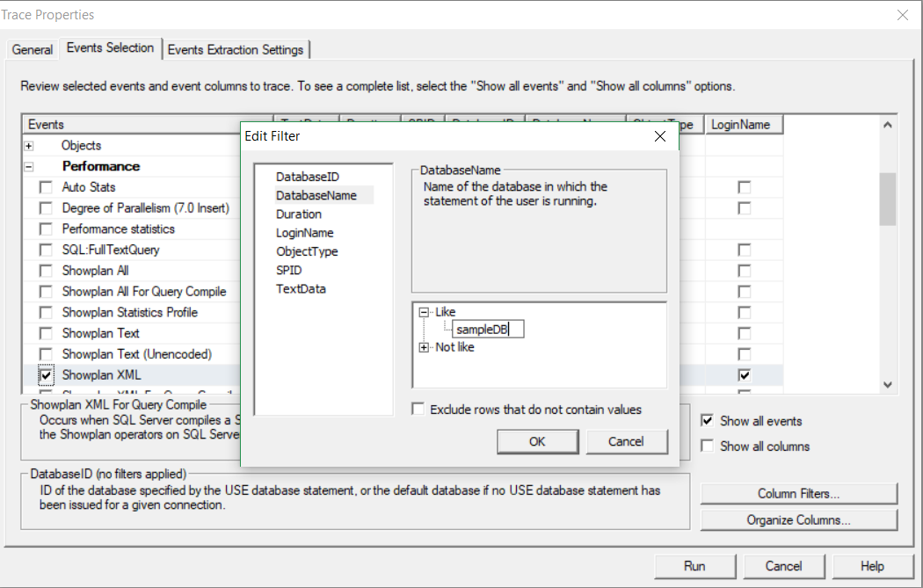Switch to the Events Selection tab
This screenshot has height=588, width=923.
click(110, 50)
